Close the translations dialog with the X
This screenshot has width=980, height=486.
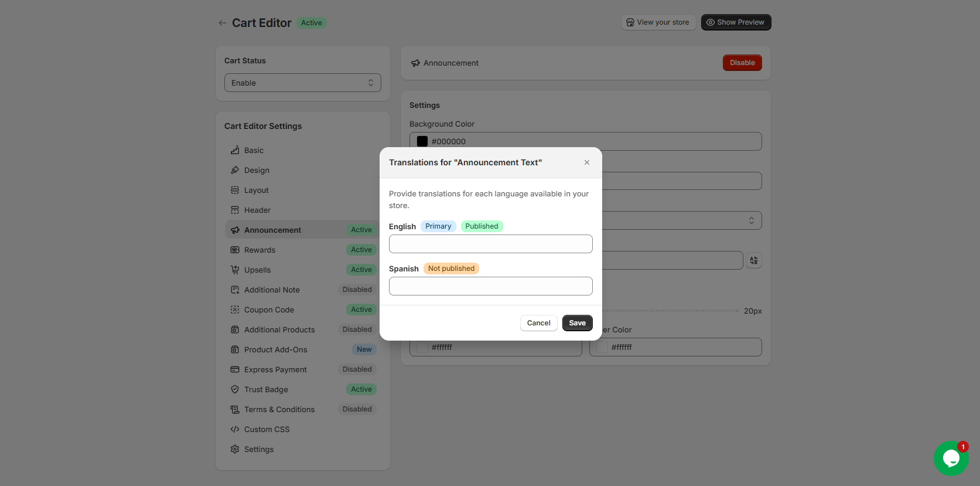click(586, 162)
